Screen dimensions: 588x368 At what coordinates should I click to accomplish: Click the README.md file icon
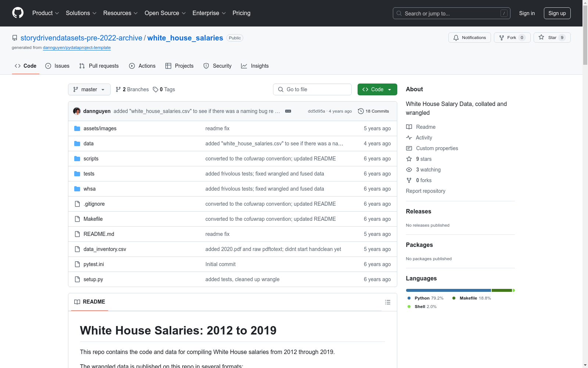pos(77,234)
